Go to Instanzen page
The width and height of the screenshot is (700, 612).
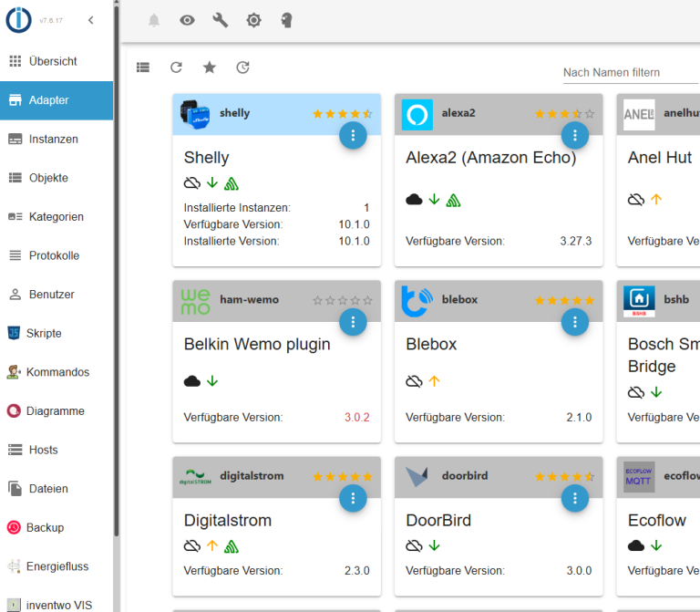click(x=57, y=139)
